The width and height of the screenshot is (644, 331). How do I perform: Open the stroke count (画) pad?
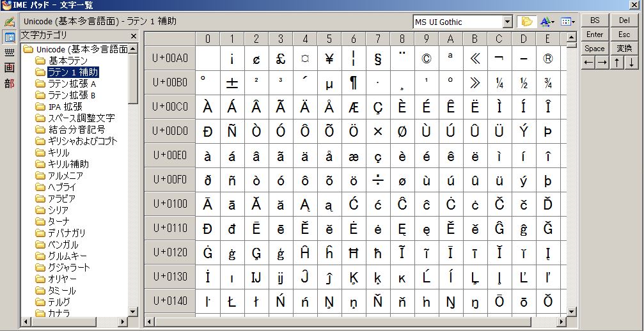coord(9,68)
